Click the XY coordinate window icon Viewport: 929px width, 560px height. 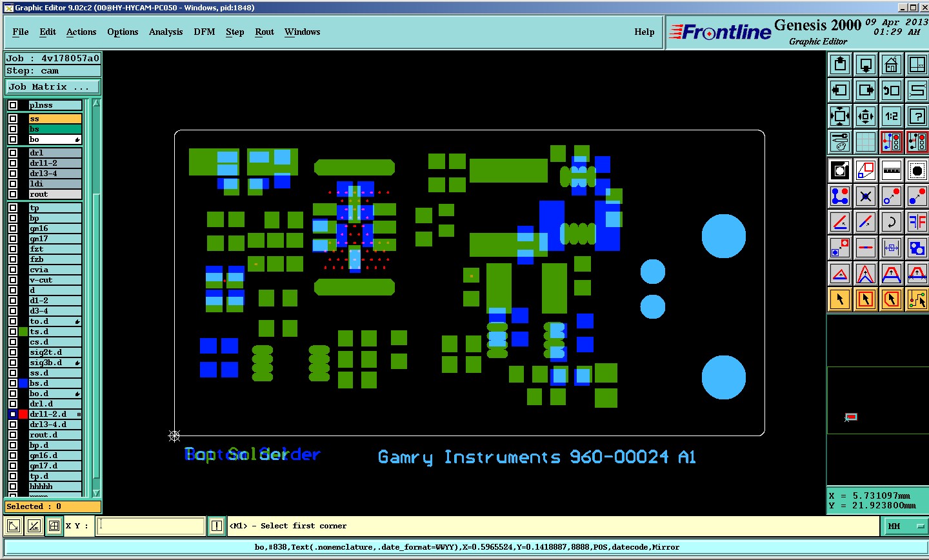(917, 65)
